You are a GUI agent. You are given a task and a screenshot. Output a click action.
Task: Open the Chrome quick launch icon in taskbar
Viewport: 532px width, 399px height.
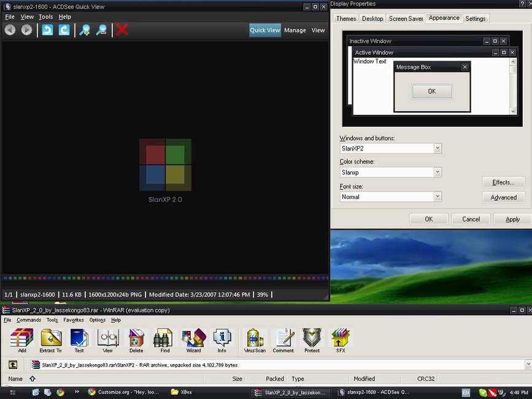[60, 392]
